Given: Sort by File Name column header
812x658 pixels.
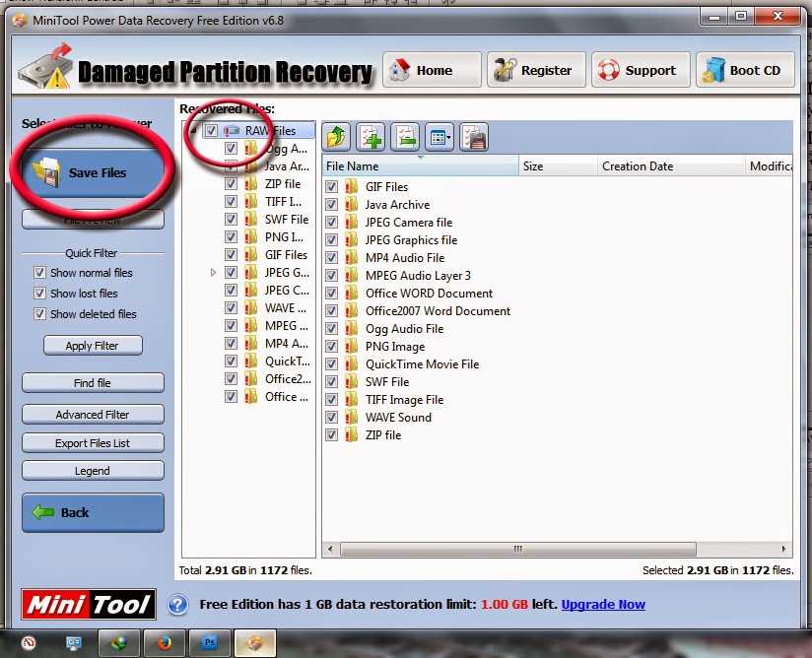Looking at the screenshot, I should click(420, 166).
